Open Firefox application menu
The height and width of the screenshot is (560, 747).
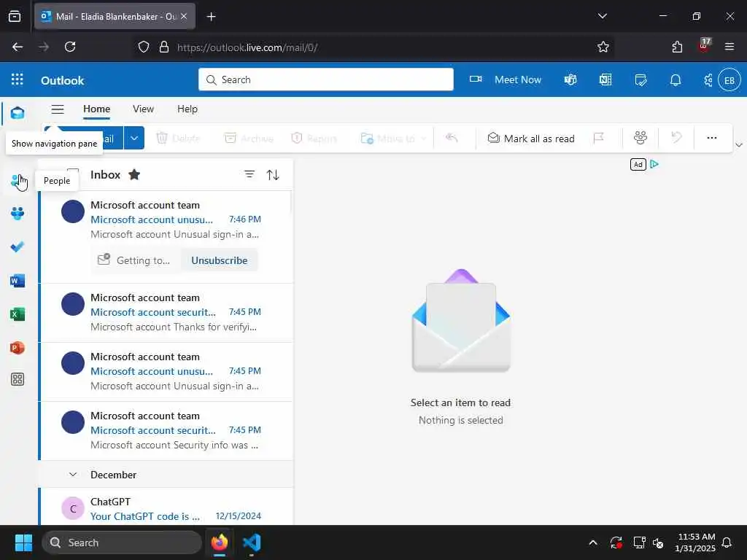(729, 47)
